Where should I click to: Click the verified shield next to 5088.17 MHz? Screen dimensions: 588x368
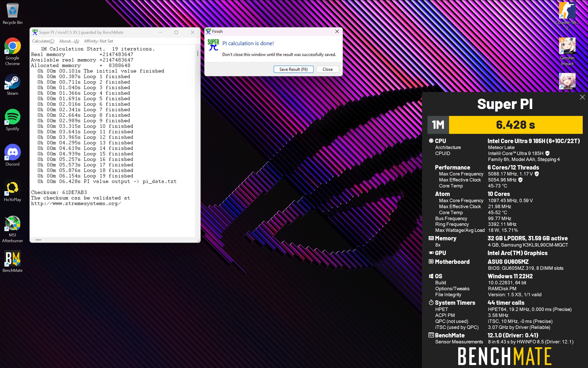coord(537,174)
